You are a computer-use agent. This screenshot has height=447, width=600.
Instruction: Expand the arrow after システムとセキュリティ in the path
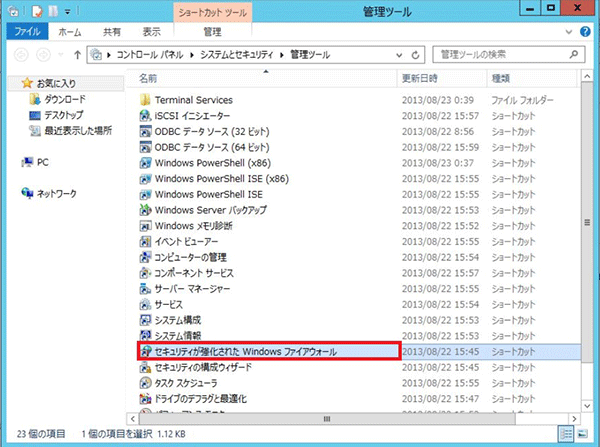tap(282, 55)
